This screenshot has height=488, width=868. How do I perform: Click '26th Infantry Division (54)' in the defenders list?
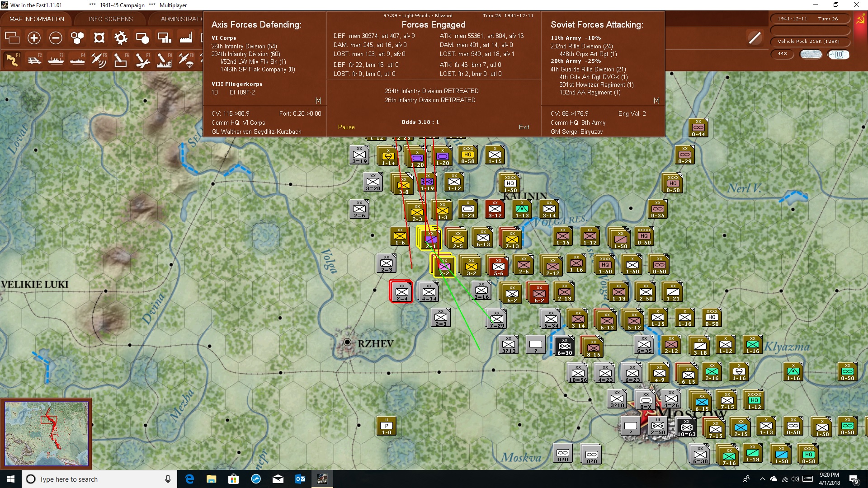coord(244,47)
